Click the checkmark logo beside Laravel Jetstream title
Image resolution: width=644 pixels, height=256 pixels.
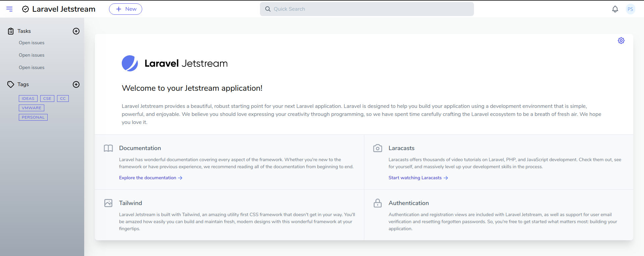[x=25, y=9]
